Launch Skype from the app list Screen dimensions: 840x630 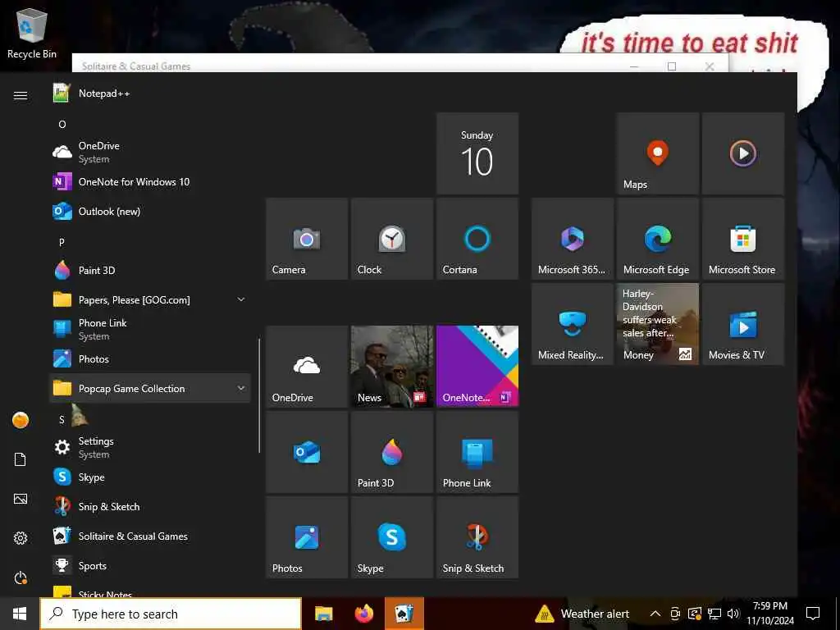[x=150, y=477]
